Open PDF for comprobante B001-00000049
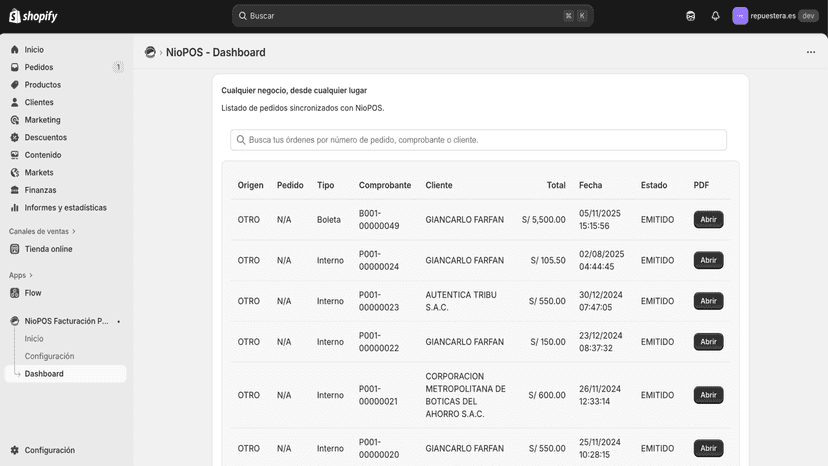The width and height of the screenshot is (828, 466). click(x=708, y=219)
